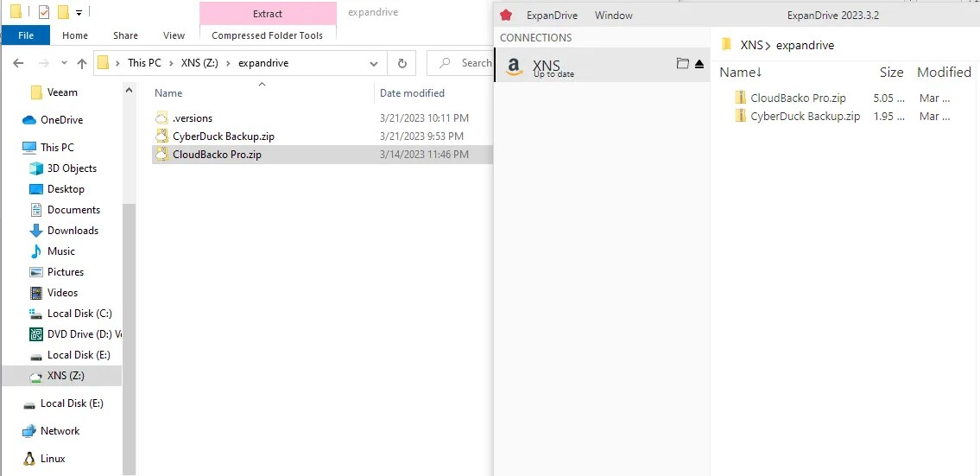Click the Amazon icon beside XNS connection
Viewport: 980px width, 476px height.
(x=514, y=66)
